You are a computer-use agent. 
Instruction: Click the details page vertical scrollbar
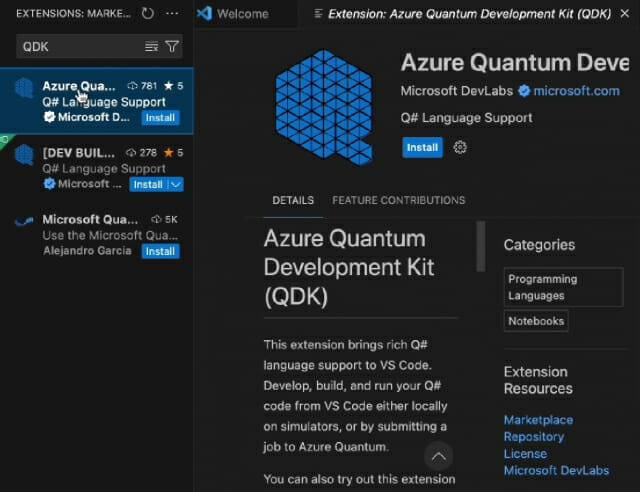tap(481, 245)
